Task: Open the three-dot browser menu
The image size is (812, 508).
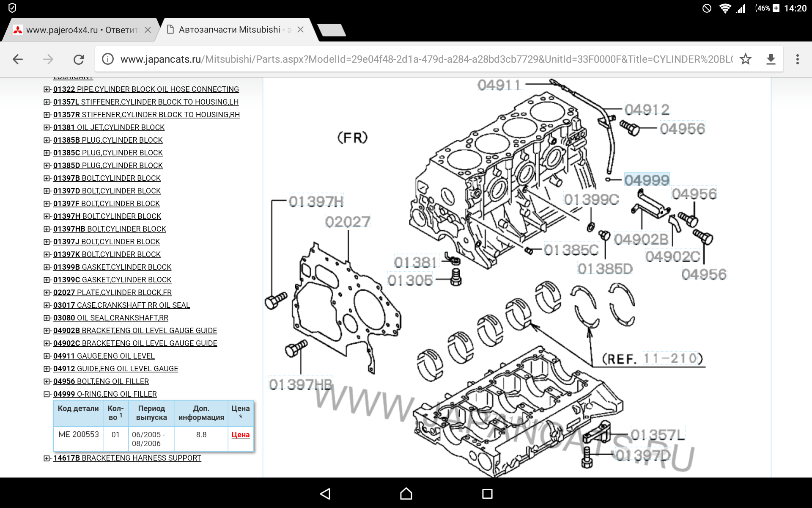Action: click(797, 59)
